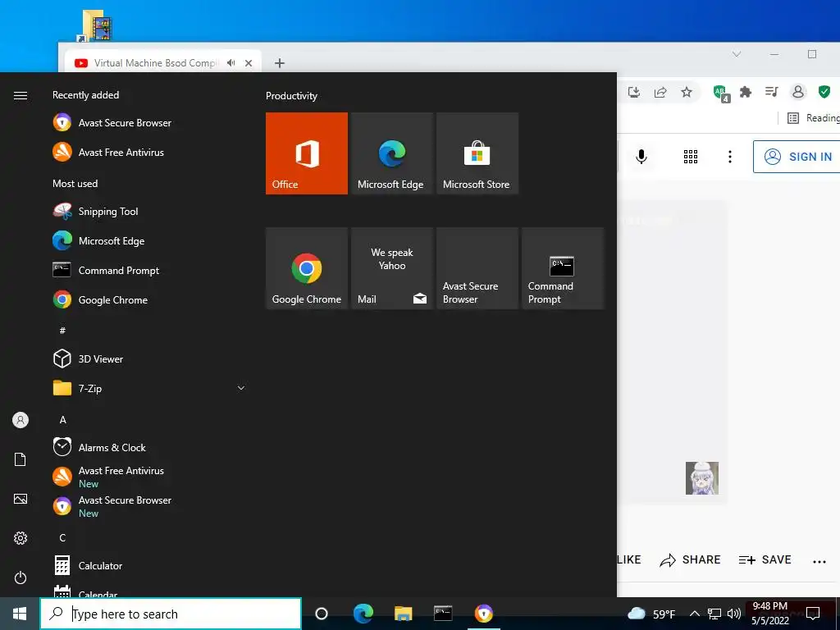This screenshot has width=840, height=630.
Task: Click the share page icon in address bar
Action: [660, 92]
